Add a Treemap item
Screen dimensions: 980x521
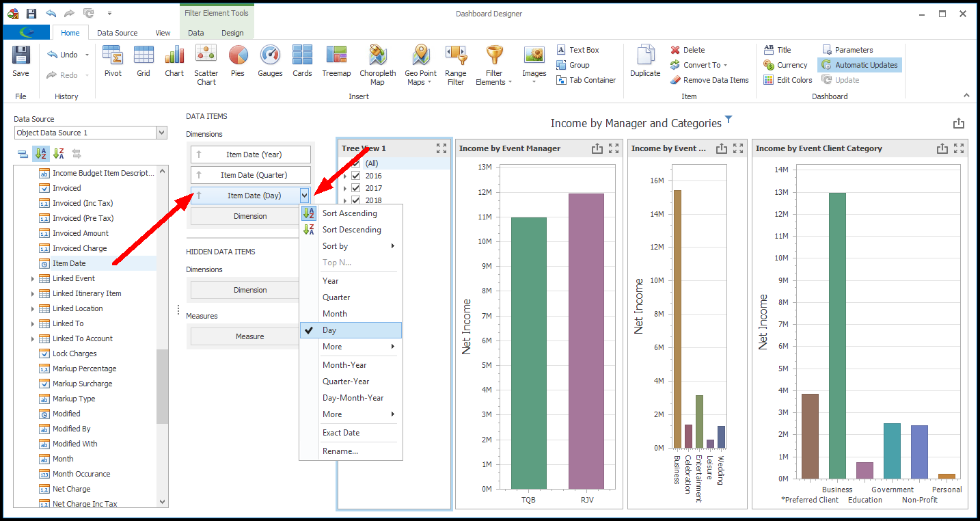tap(336, 62)
